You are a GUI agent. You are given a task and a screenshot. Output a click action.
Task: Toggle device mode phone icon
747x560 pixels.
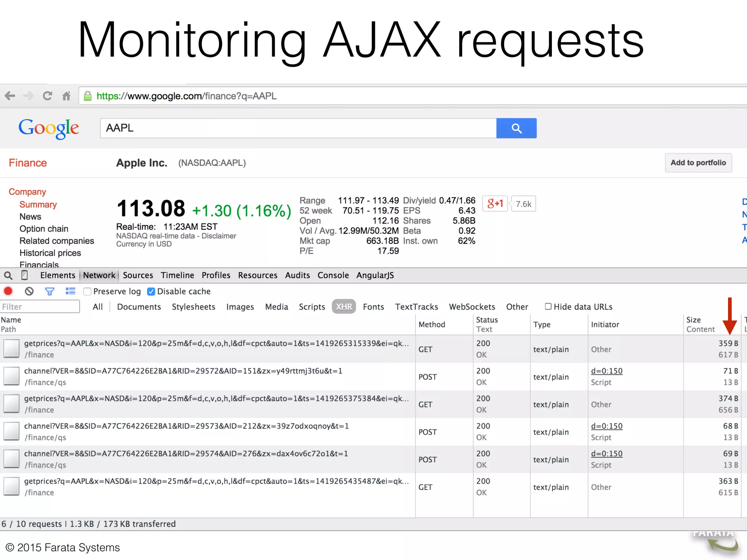click(24, 276)
